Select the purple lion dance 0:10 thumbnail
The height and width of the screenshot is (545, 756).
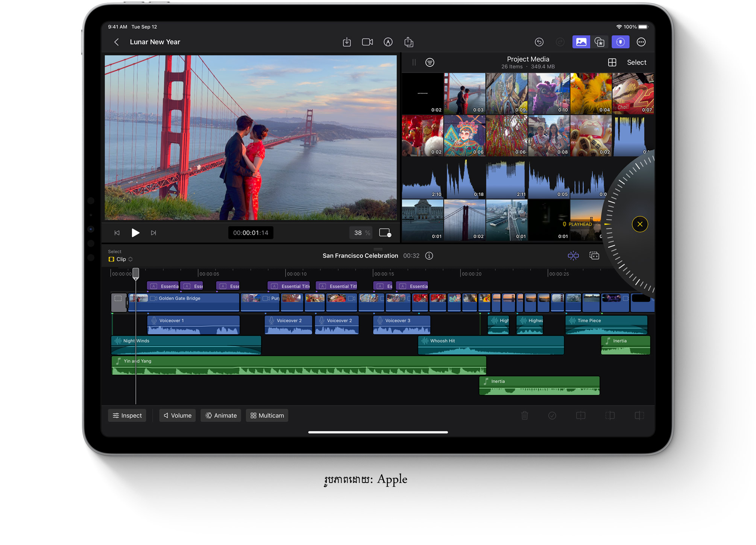pos(549,94)
